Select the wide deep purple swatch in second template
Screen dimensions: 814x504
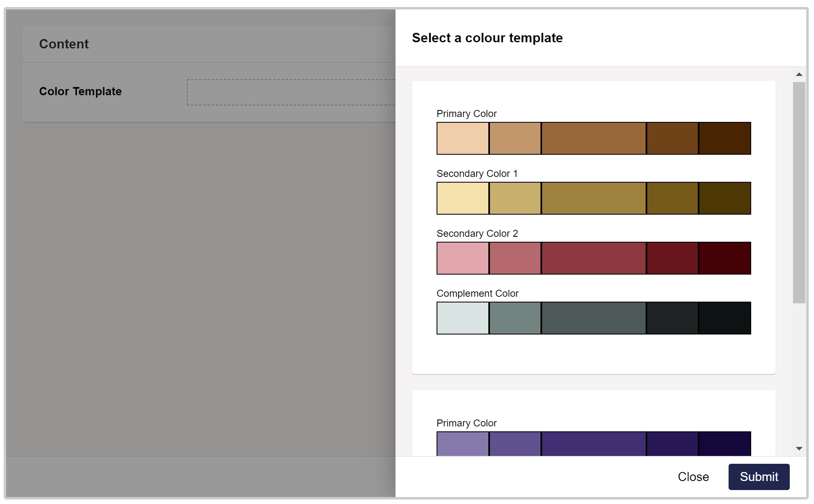593,444
